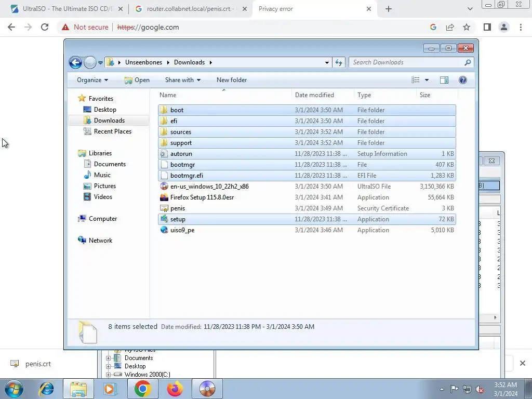Click the Explorer forward navigation arrow

[90, 62]
